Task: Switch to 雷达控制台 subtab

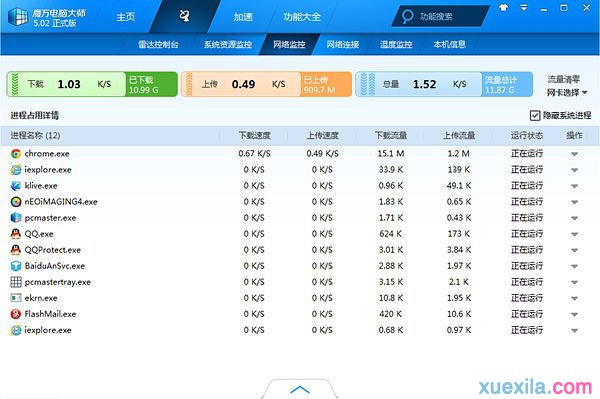Action: click(x=158, y=44)
